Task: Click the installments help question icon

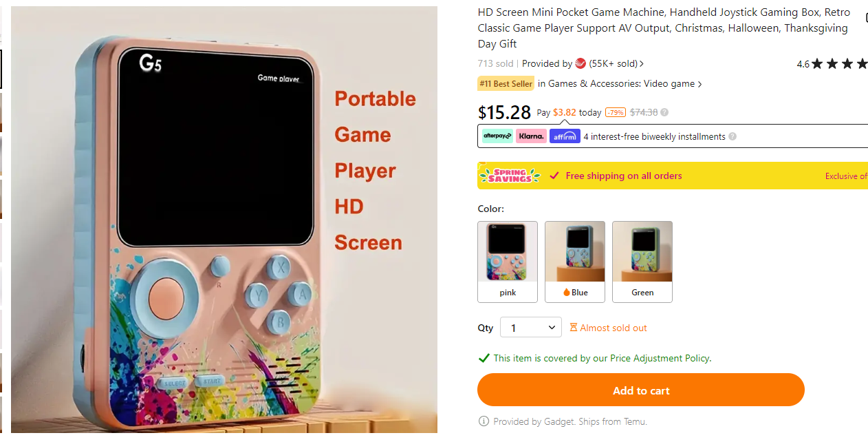Action: pyautogui.click(x=733, y=136)
